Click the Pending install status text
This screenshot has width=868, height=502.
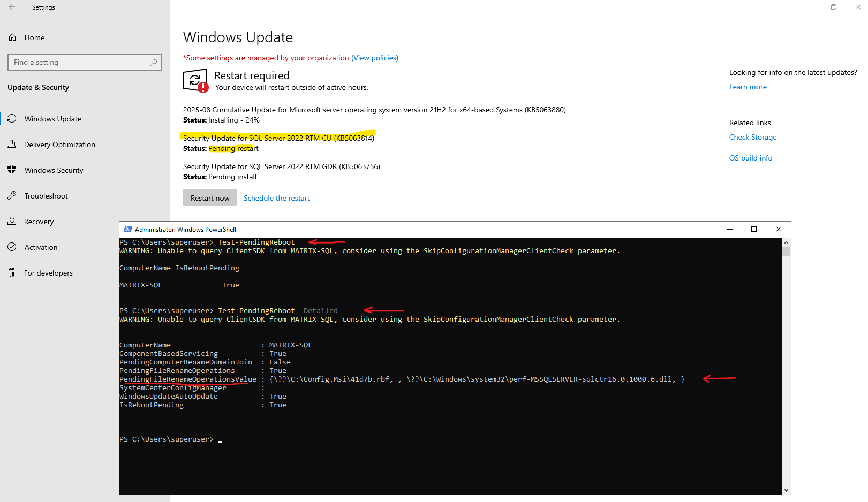[232, 177]
